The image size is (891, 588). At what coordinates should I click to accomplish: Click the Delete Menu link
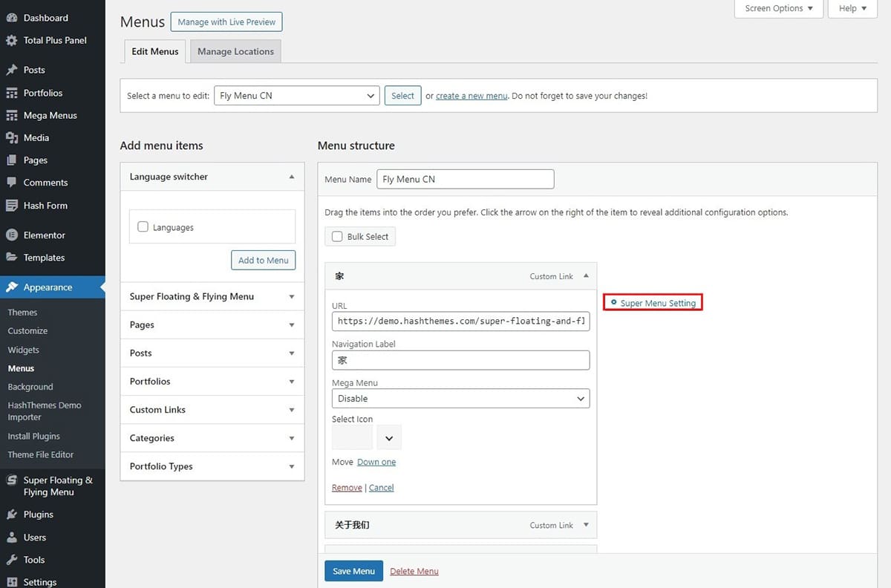(414, 572)
